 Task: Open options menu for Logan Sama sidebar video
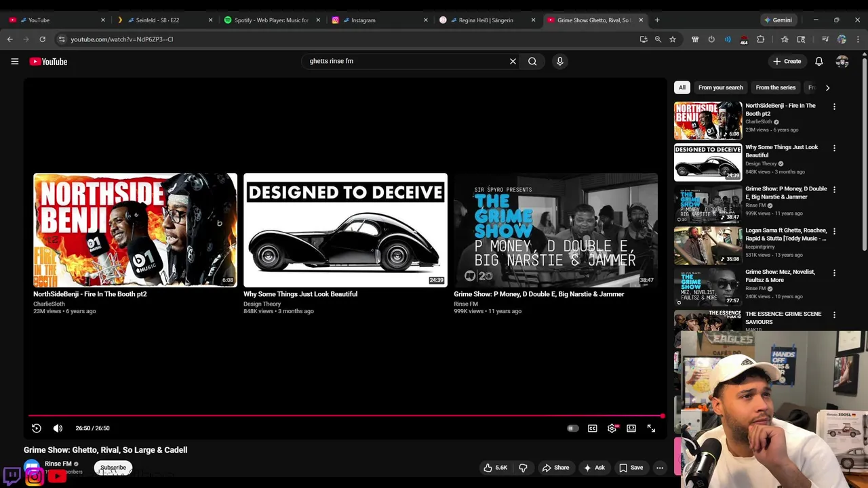coord(834,231)
